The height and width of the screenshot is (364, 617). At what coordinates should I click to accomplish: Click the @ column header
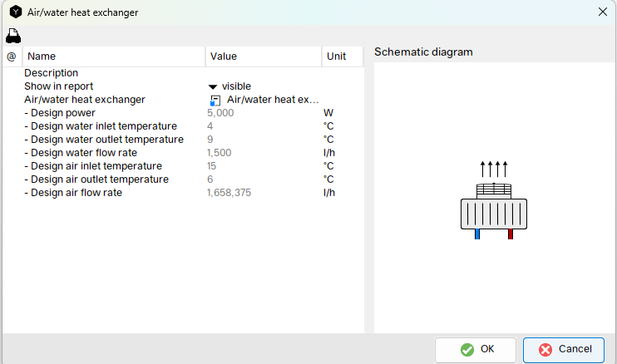12,57
